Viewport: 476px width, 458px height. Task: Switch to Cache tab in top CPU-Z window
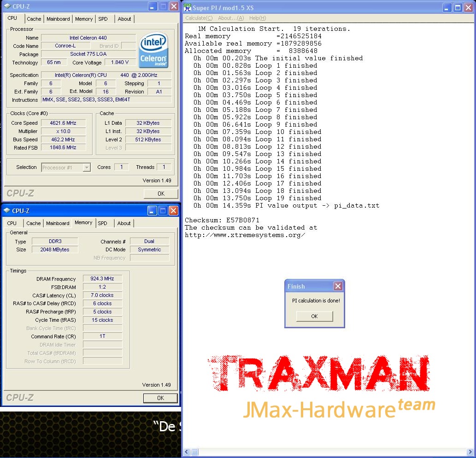coord(34,19)
